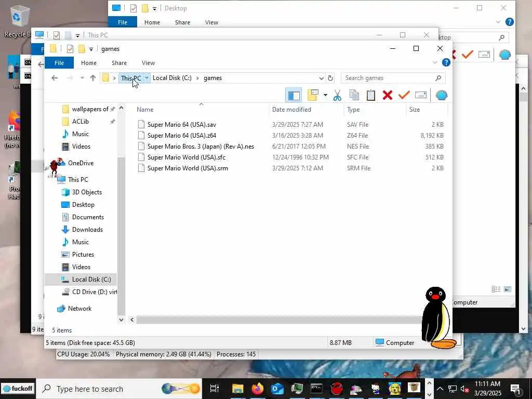This screenshot has height=399, width=532.
Task: Select Super Mario 64 (USA).sav file
Action: point(181,125)
